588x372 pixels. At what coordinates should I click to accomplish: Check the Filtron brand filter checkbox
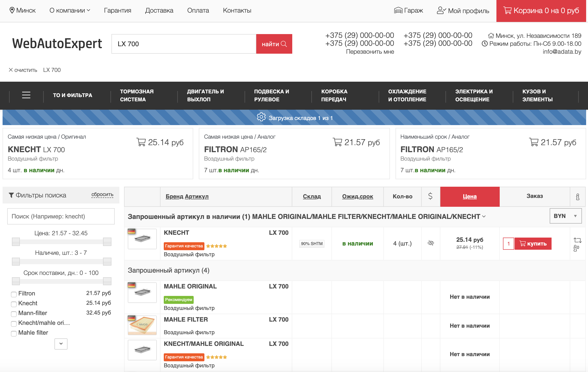(14, 294)
